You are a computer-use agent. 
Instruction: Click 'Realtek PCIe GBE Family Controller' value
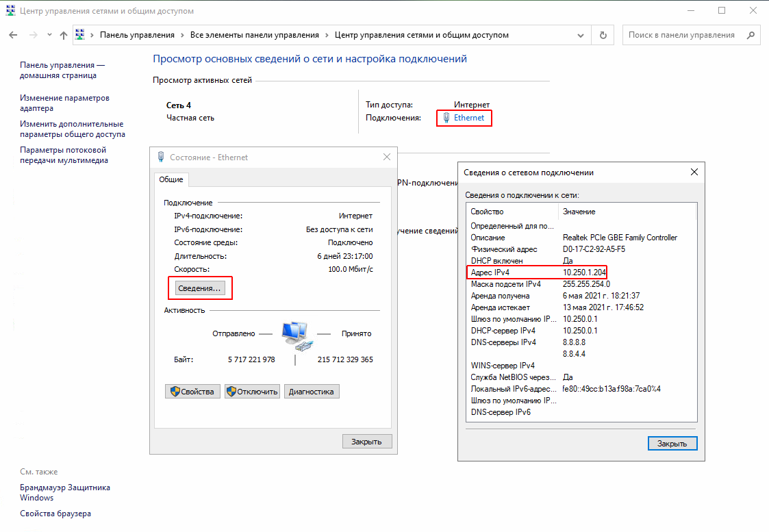click(x=620, y=238)
